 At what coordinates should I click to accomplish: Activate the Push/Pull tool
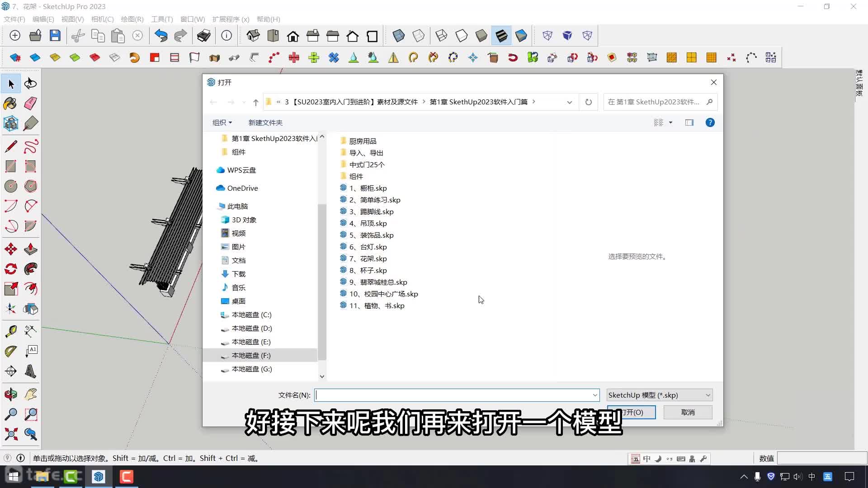(31, 249)
